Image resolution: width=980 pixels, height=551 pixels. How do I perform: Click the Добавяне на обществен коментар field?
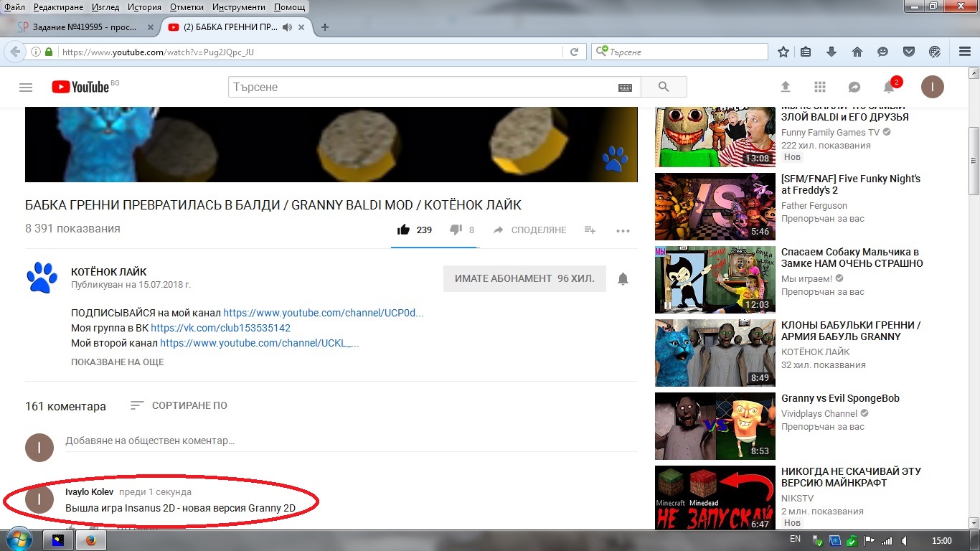pos(352,441)
